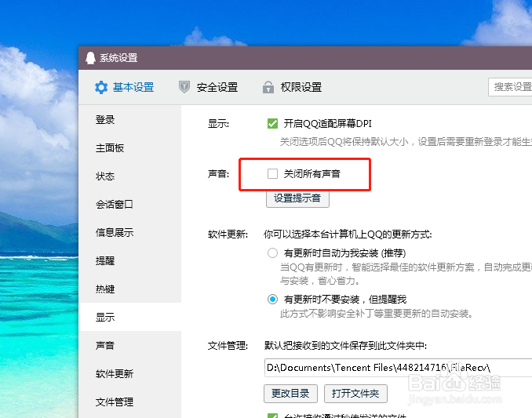Select 状态 in the sidebar
This screenshot has width=532, height=418.
pos(130,176)
